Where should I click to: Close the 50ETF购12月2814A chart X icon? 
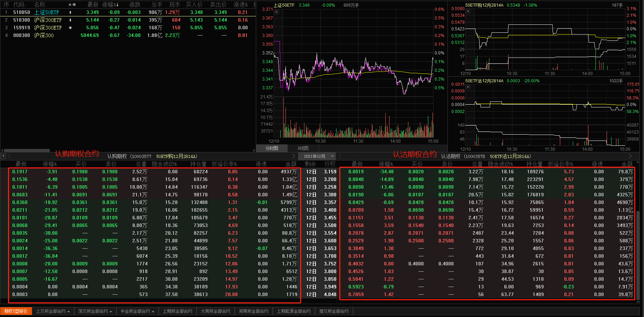(x=468, y=12)
